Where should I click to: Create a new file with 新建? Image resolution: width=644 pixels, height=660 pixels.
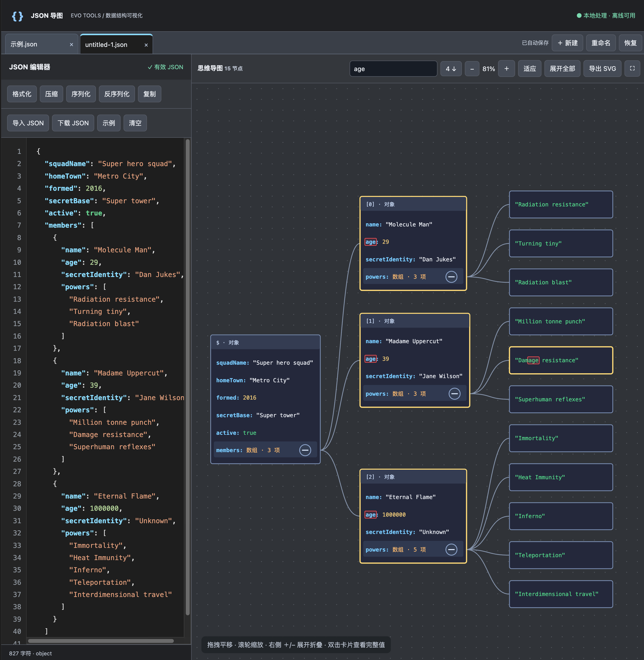567,43
